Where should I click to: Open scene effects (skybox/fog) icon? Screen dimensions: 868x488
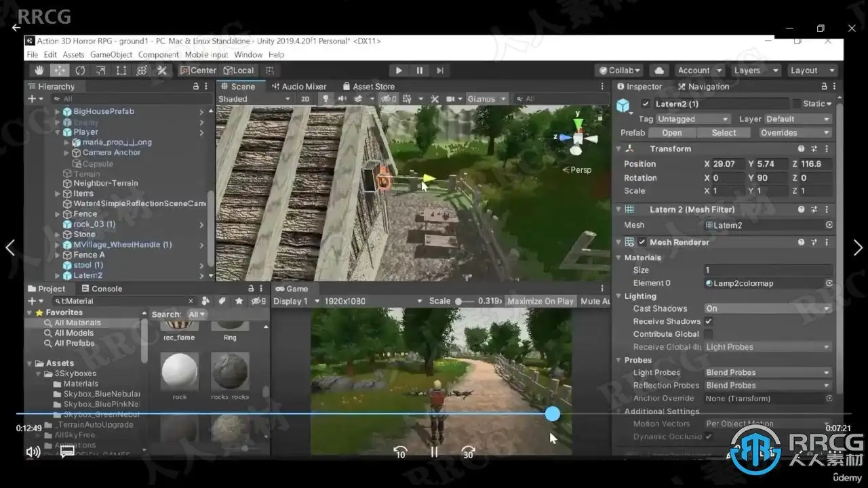click(x=357, y=99)
